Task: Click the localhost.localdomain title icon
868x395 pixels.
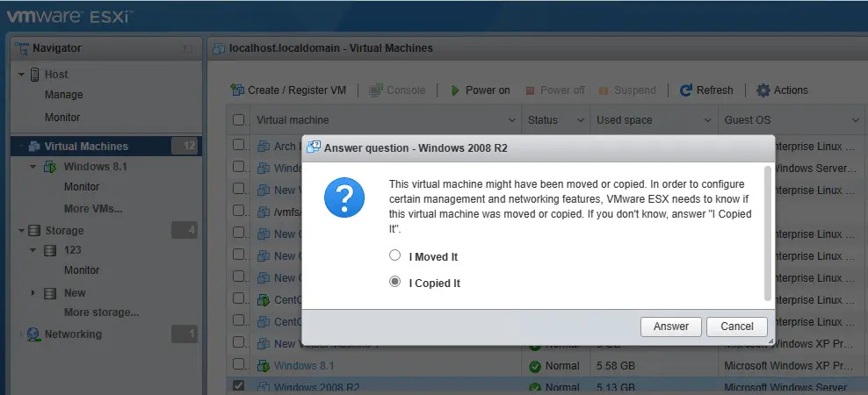Action: [219, 48]
